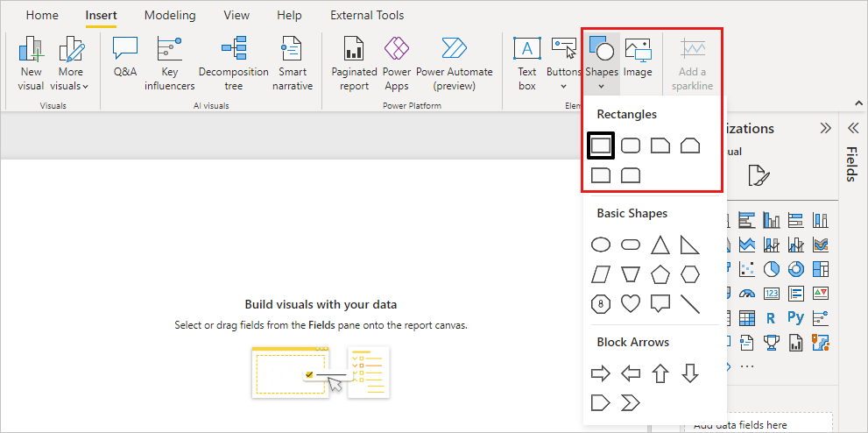The width and height of the screenshot is (868, 433).
Task: Insert the right block arrow shape
Action: pos(601,374)
